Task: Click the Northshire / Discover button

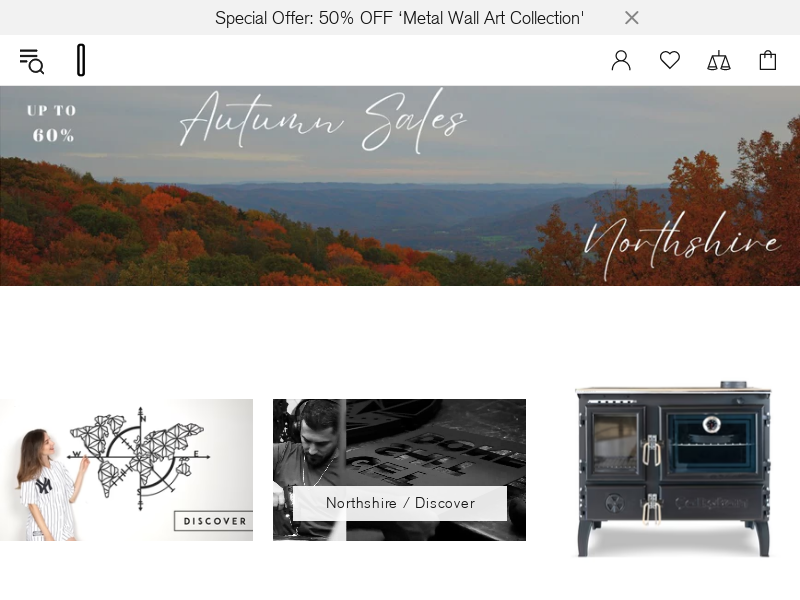Action: coord(399,503)
